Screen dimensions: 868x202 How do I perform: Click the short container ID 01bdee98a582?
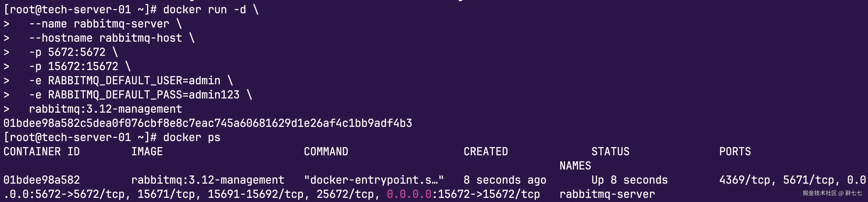[x=42, y=180]
